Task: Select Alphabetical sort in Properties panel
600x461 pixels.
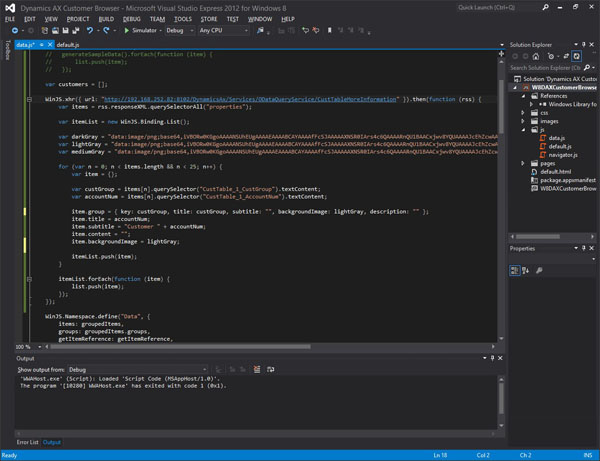Action: 525,270
